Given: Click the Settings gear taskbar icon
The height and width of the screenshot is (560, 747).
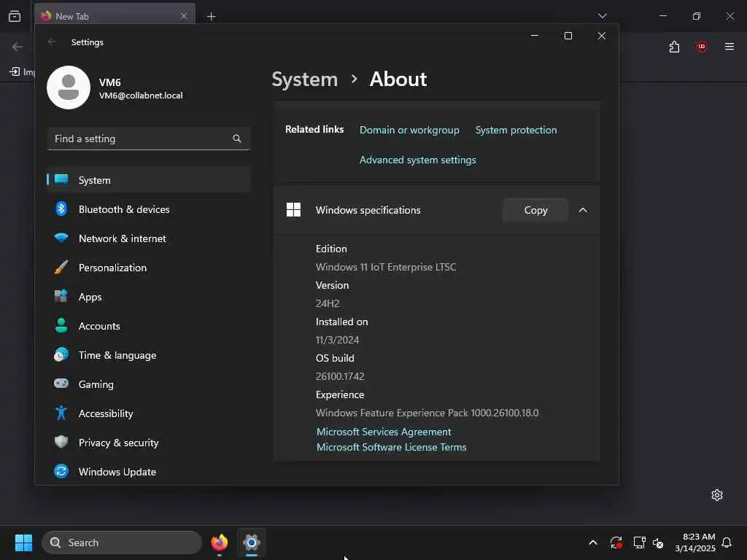Looking at the screenshot, I should [251, 542].
